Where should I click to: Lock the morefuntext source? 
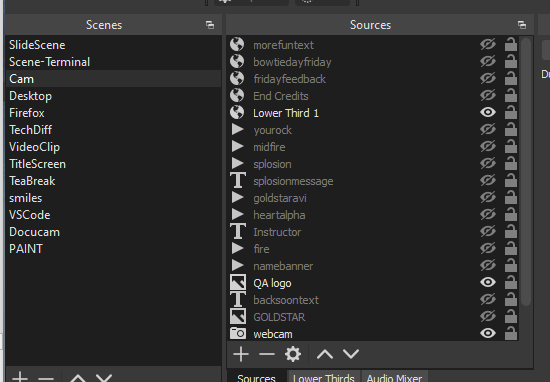point(511,45)
